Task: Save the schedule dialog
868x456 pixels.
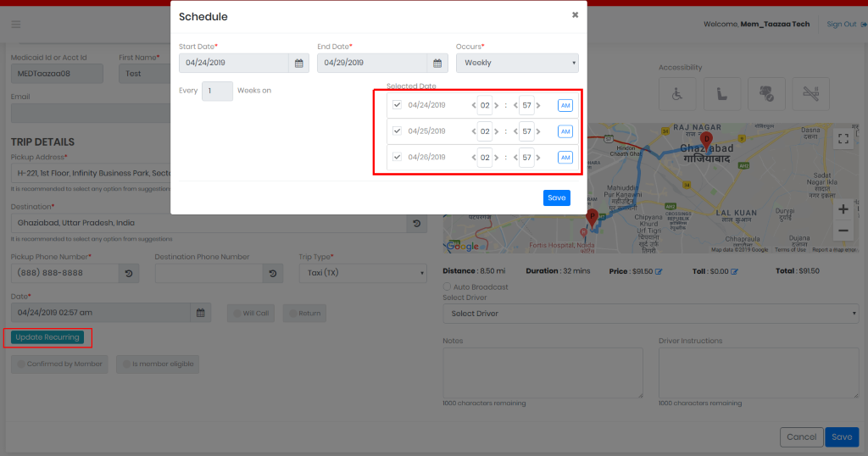Action: click(x=556, y=197)
